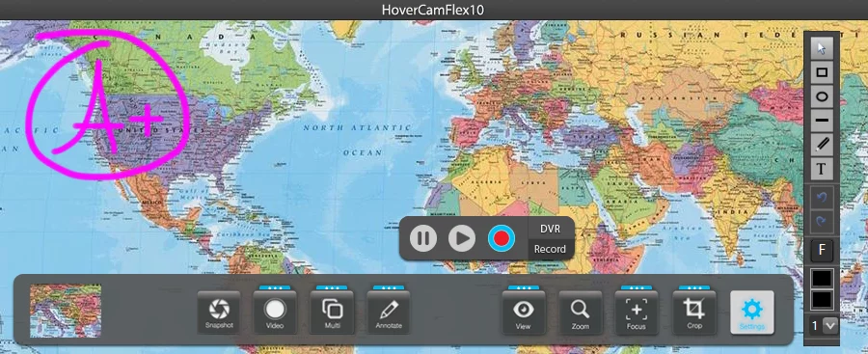Expand options above the Focus button
Image resolution: width=868 pixels, height=354 pixels.
pyautogui.click(x=637, y=288)
